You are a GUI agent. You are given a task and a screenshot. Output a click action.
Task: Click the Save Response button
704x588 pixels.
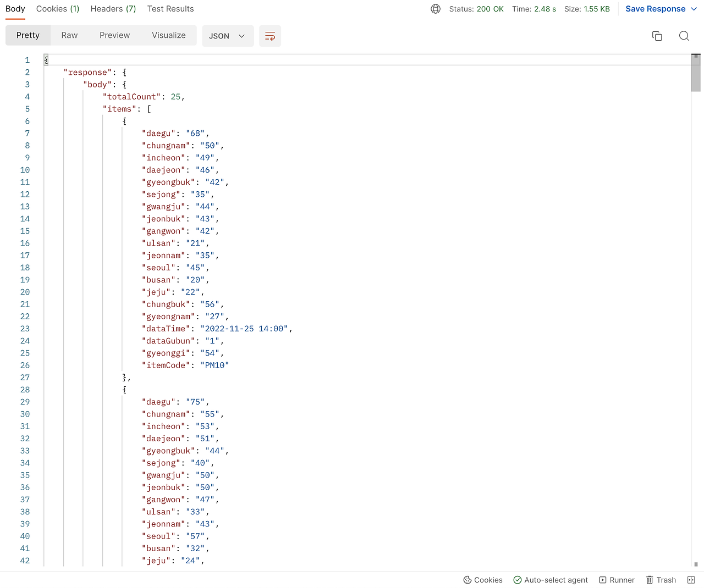point(655,9)
